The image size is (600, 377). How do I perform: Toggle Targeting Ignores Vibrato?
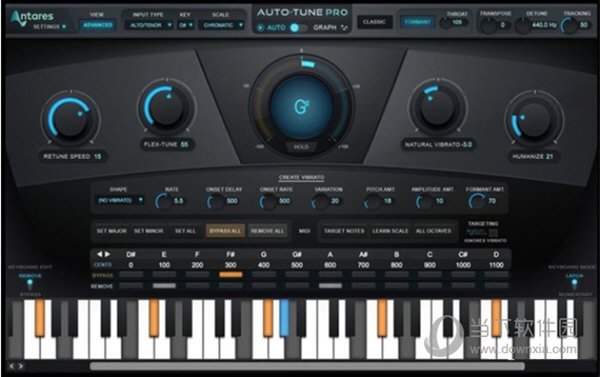482,232
